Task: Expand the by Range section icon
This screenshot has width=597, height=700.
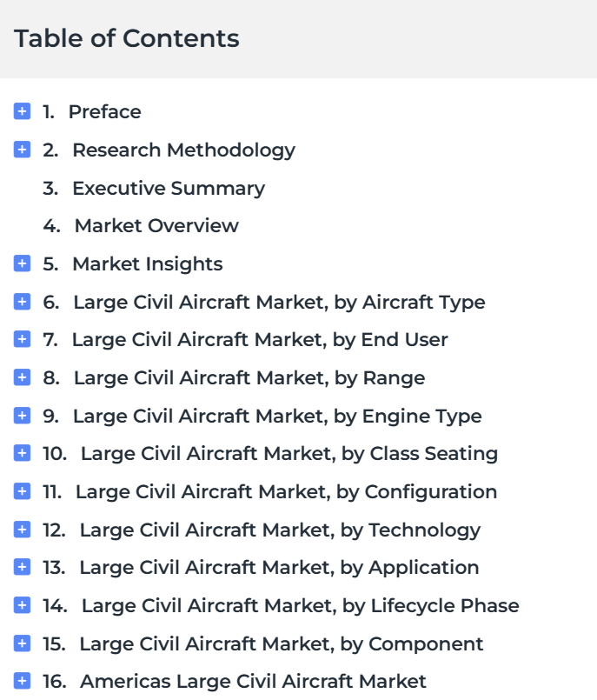Action: click(x=22, y=377)
